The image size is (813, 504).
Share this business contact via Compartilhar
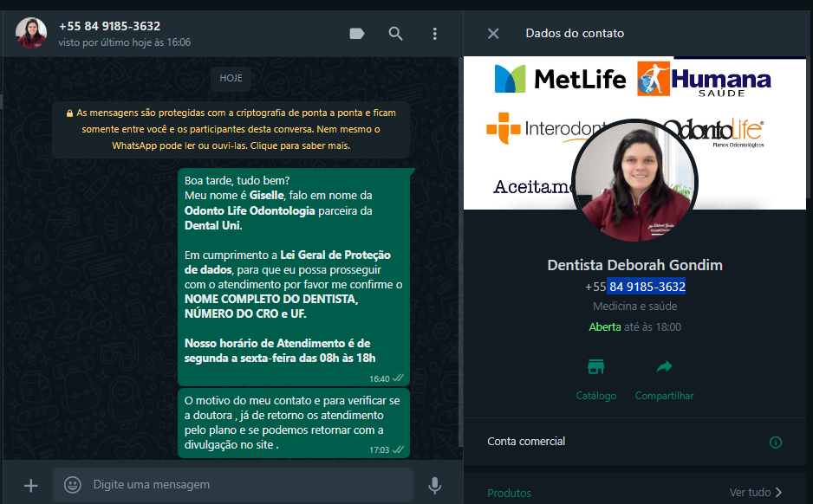pyautogui.click(x=664, y=380)
